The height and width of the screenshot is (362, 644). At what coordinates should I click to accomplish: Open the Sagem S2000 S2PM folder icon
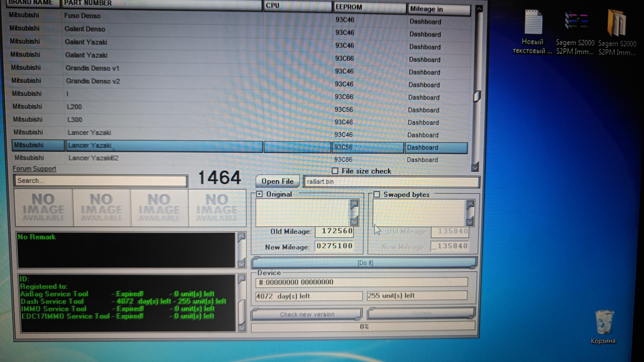click(617, 32)
